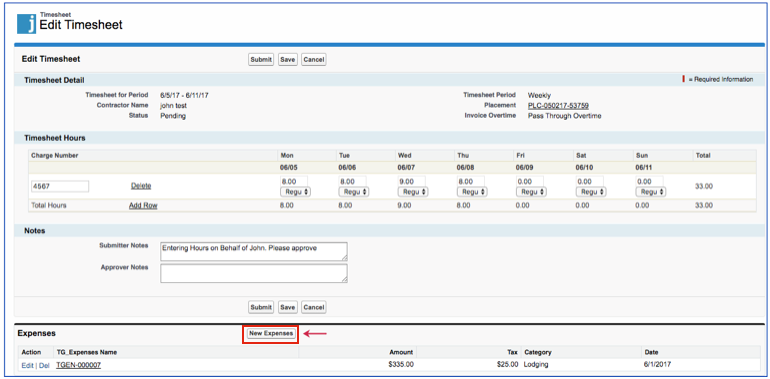Click the Pending status value

pyautogui.click(x=173, y=116)
